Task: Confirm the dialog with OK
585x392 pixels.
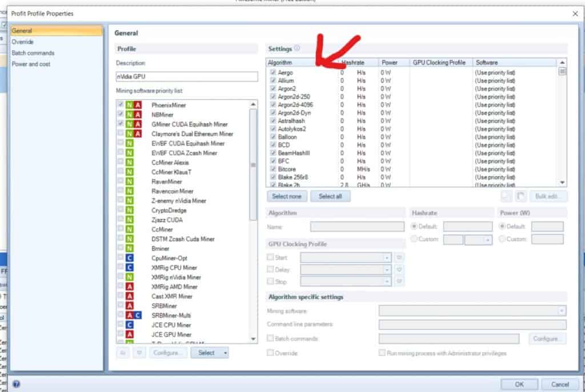Action: pyautogui.click(x=519, y=384)
